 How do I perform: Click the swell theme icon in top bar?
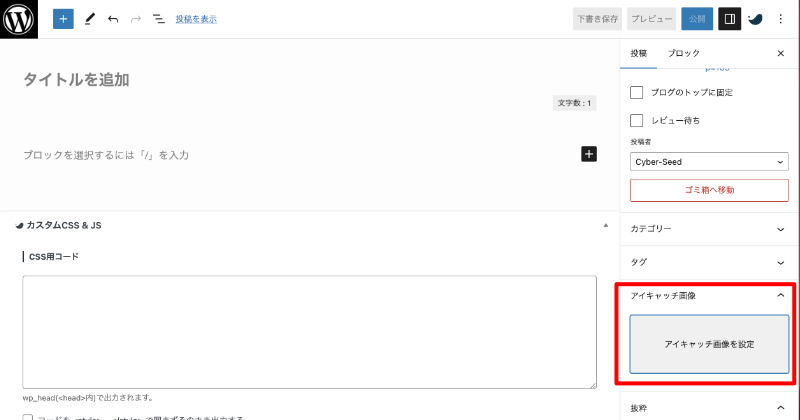(756, 19)
